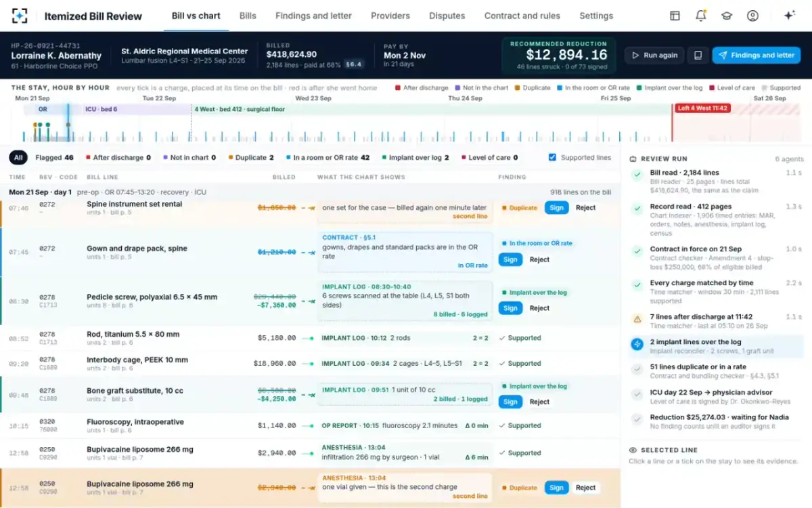Open the layout panel icon in header
Image resolution: width=812 pixels, height=508 pixels.
coord(675,16)
